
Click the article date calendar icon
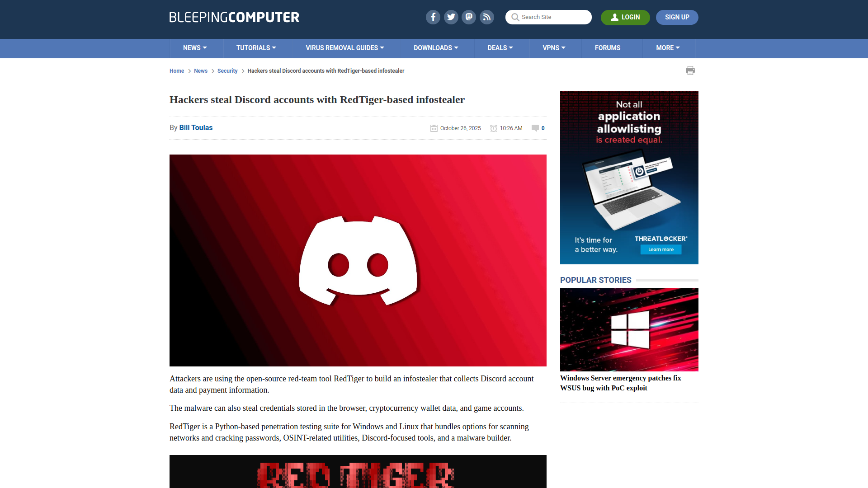click(434, 128)
